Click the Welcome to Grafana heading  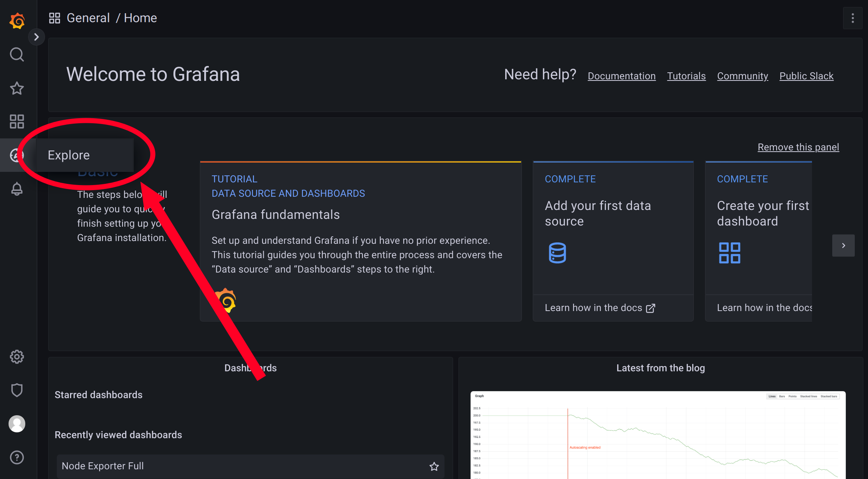[x=153, y=74]
